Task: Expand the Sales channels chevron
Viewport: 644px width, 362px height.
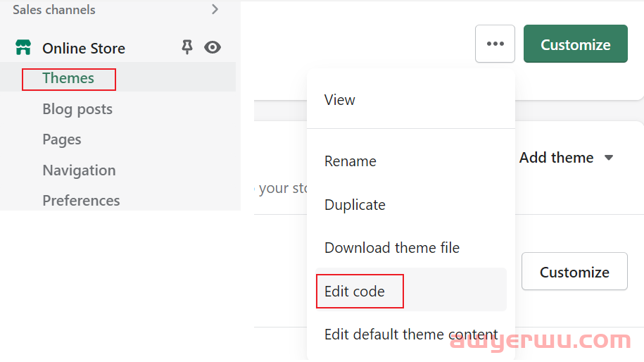Action: coord(215,9)
